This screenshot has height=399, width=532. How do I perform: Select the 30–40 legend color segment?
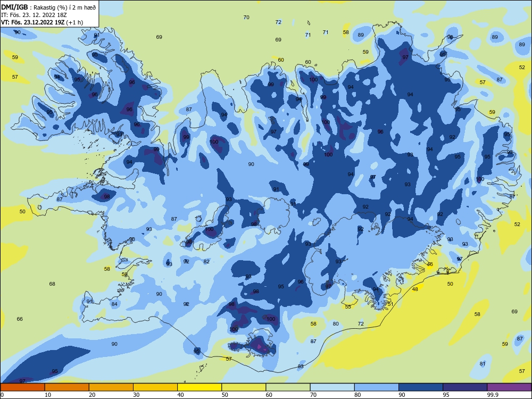pyautogui.click(x=155, y=387)
